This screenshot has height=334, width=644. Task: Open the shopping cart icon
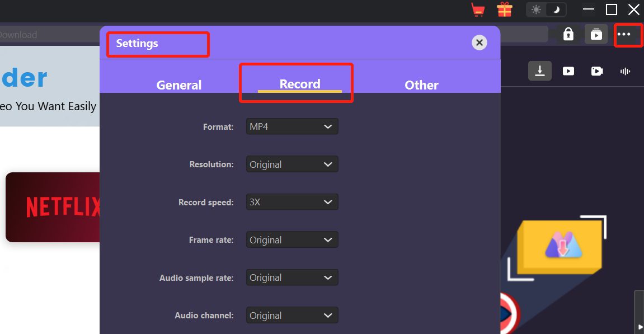click(478, 10)
